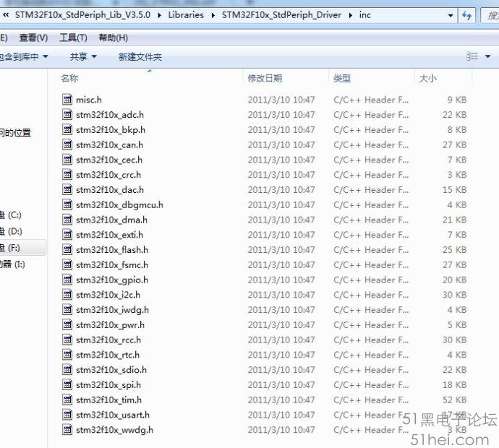The width and height of the screenshot is (499, 448).
Task: Change view using the view layout icon
Action: click(472, 56)
